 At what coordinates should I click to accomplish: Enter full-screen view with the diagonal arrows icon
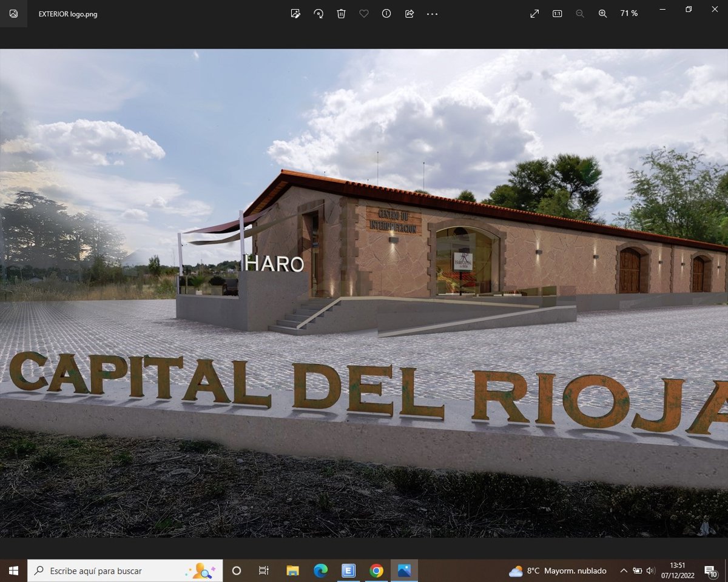pos(534,13)
